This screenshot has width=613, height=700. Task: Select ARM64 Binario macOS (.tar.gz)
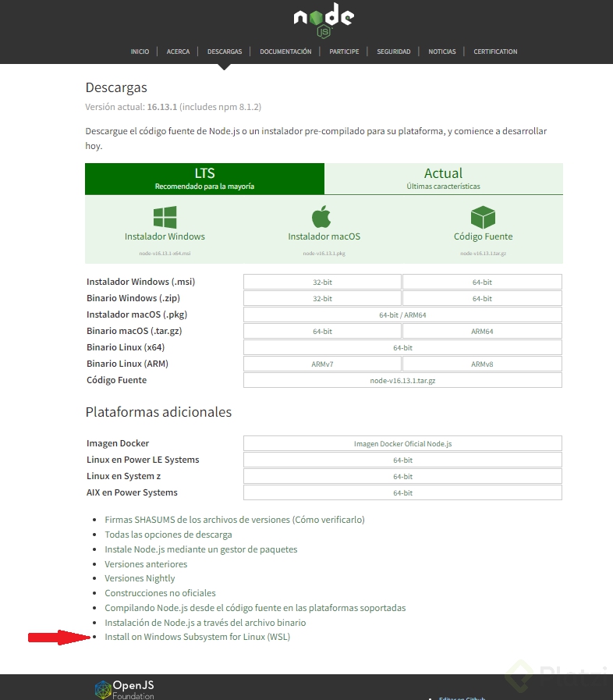[482, 331]
